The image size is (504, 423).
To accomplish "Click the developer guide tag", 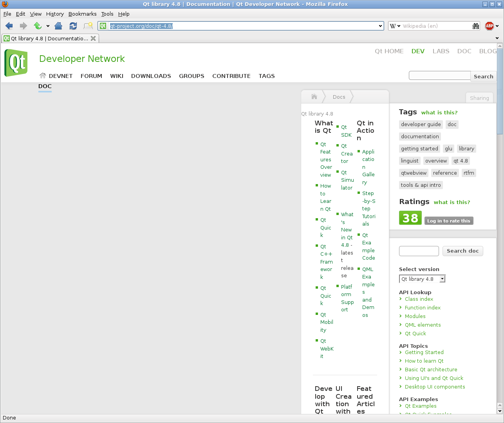I will [421, 124].
